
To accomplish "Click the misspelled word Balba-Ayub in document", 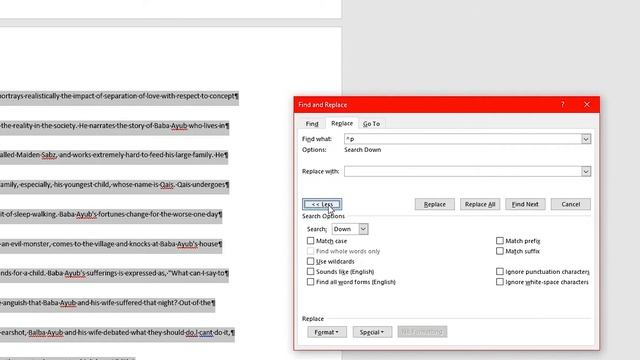I will click(x=46, y=333).
